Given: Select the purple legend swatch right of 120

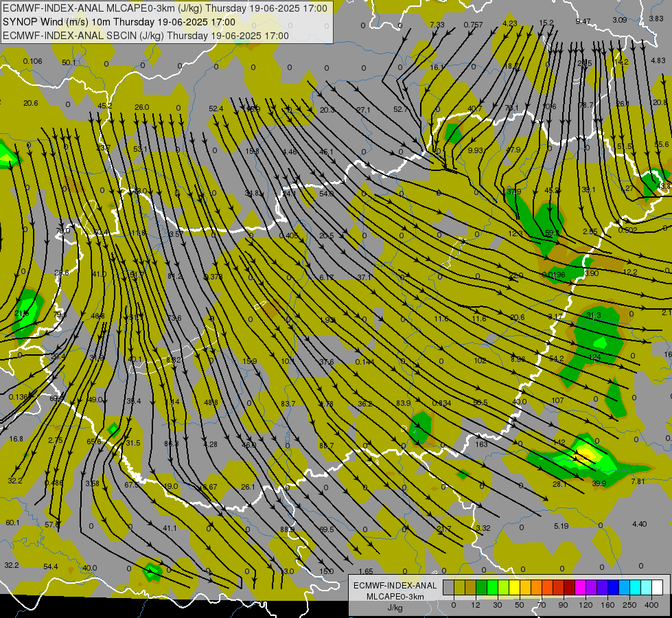Looking at the screenshot, I should coord(592,587).
